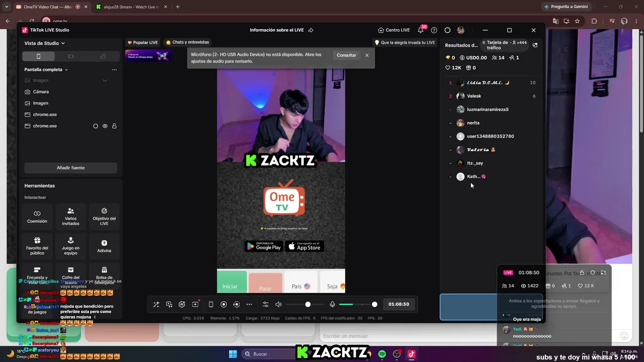This screenshot has height=362, width=644.
Task: Open notifications bell with 30 badge
Action: [x=421, y=30]
